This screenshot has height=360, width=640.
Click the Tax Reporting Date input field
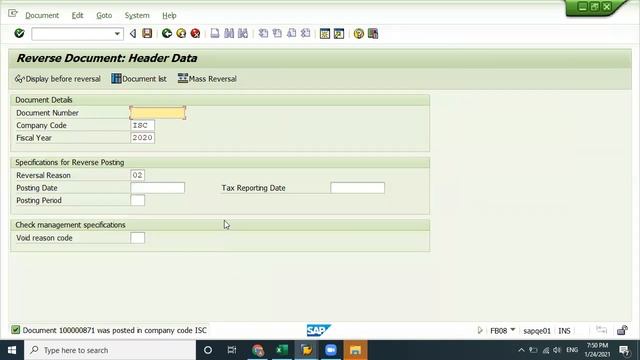358,188
